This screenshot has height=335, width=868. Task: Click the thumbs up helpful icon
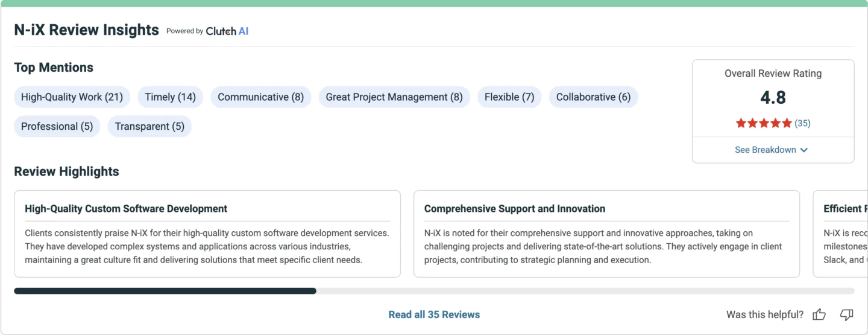click(819, 314)
